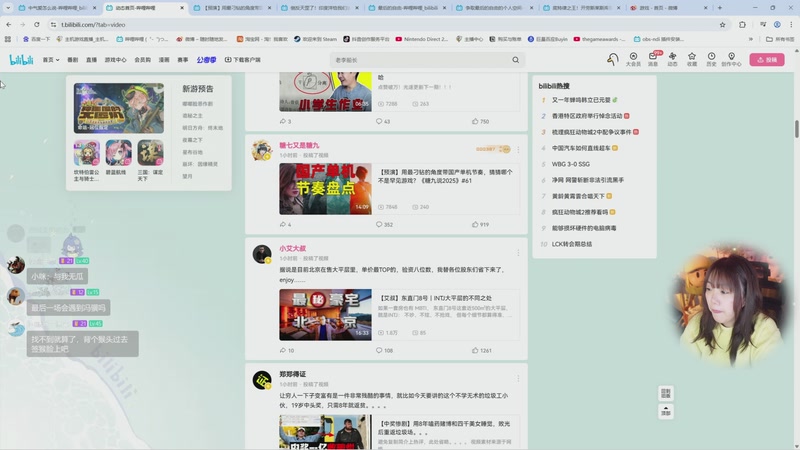Click 下载客户端 download link
The image size is (800, 450).
[x=243, y=60]
